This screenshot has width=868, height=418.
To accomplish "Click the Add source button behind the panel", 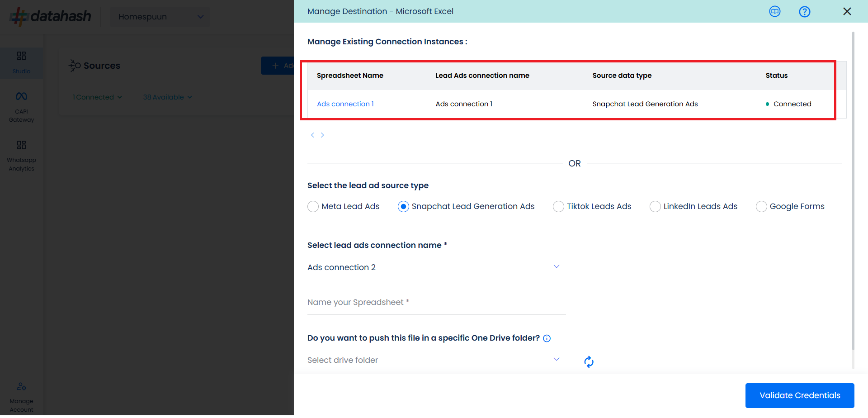I will (278, 66).
